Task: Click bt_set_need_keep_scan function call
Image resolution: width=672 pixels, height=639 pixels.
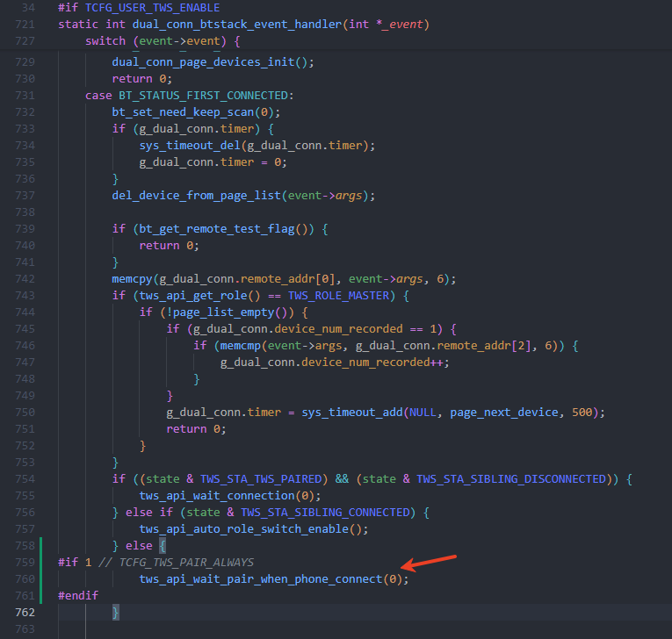Action: pyautogui.click(x=184, y=112)
